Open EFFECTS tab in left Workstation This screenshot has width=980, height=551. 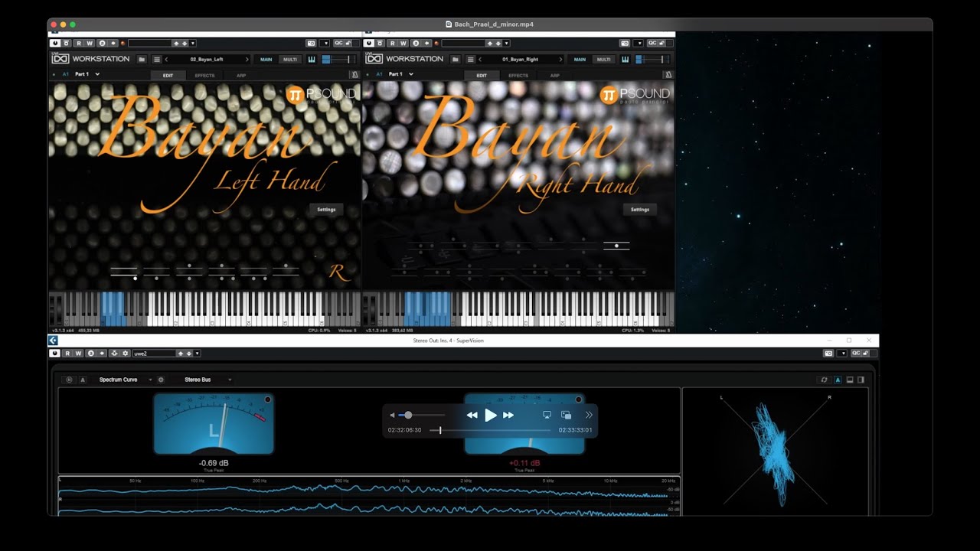pos(205,76)
